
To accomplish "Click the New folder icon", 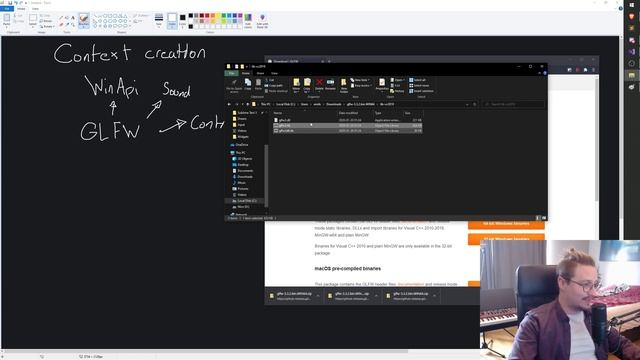I will (344, 85).
